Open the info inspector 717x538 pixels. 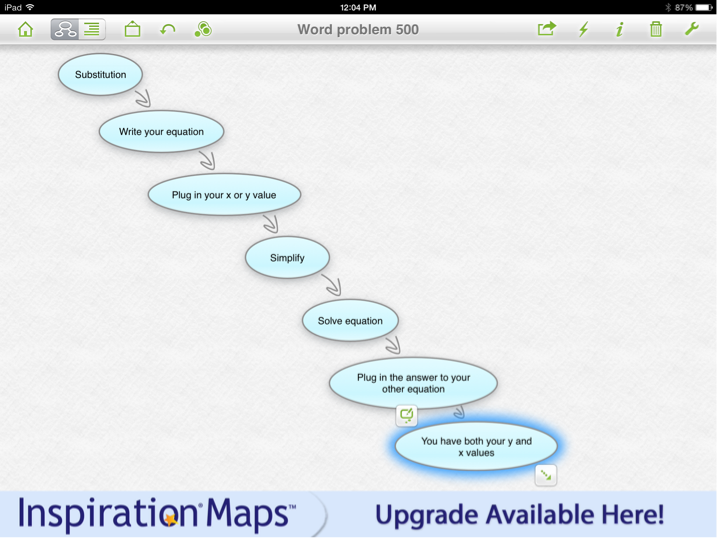(x=620, y=29)
